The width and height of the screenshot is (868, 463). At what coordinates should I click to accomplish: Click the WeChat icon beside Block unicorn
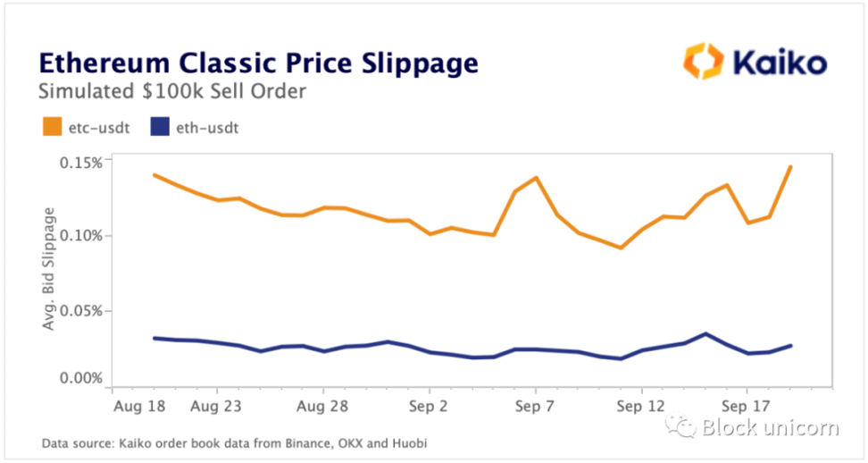[x=687, y=428]
